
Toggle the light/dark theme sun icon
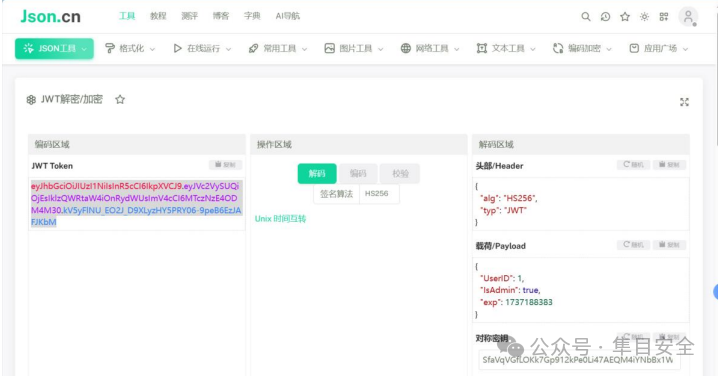[644, 16]
